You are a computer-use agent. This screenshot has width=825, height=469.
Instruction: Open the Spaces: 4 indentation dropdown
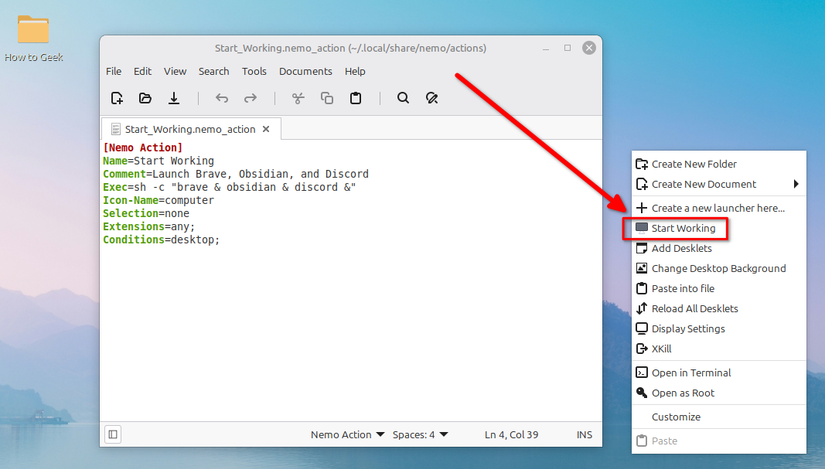click(420, 435)
